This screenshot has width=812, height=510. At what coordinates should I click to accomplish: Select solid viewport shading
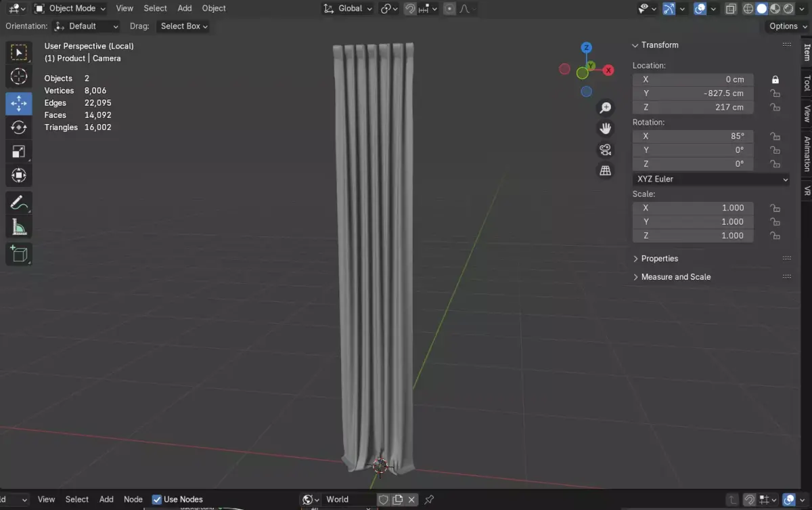pos(761,9)
